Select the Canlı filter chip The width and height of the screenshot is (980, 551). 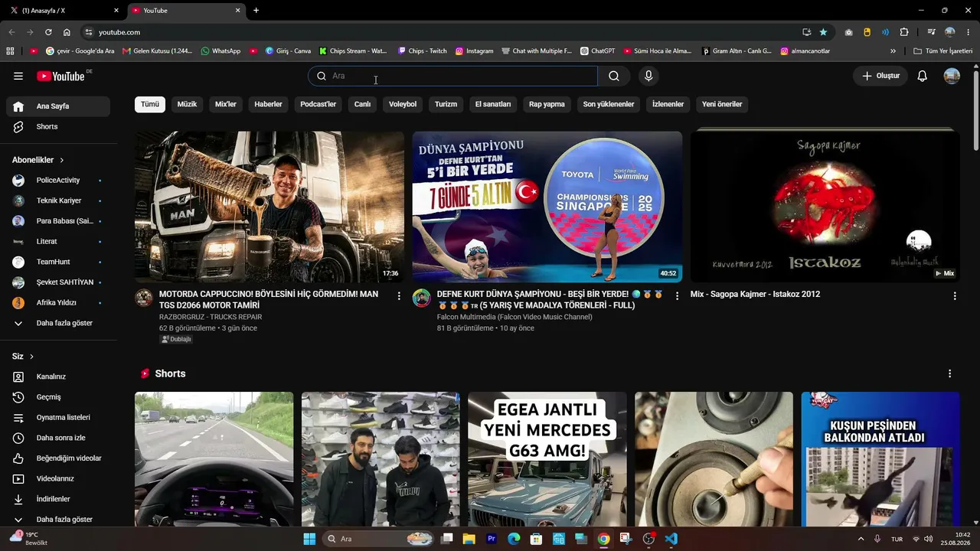(x=363, y=104)
